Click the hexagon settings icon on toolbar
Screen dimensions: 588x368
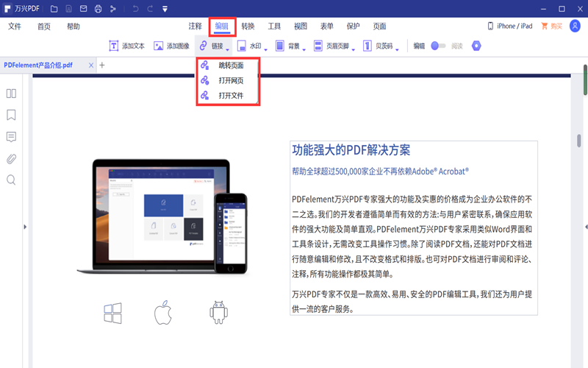click(476, 46)
